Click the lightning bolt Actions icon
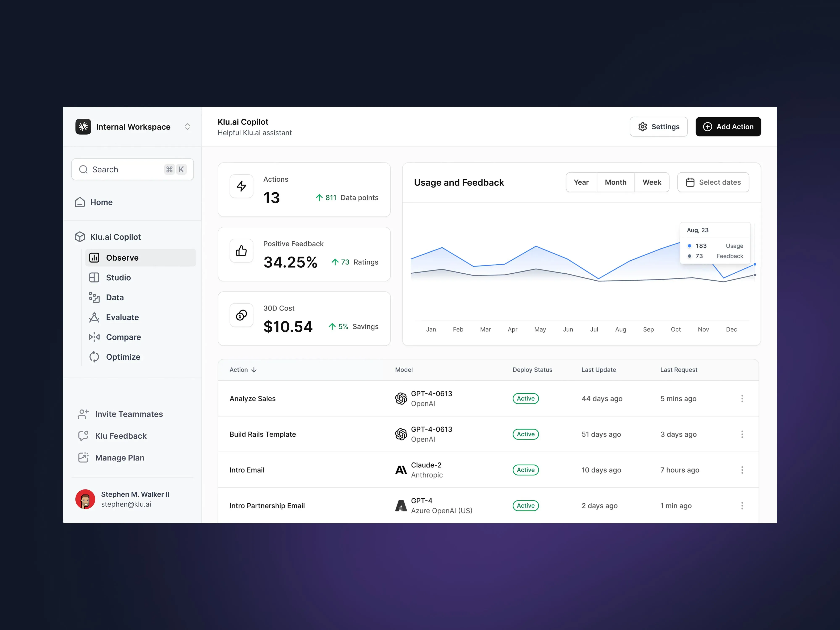This screenshot has height=630, width=840. 241,186
